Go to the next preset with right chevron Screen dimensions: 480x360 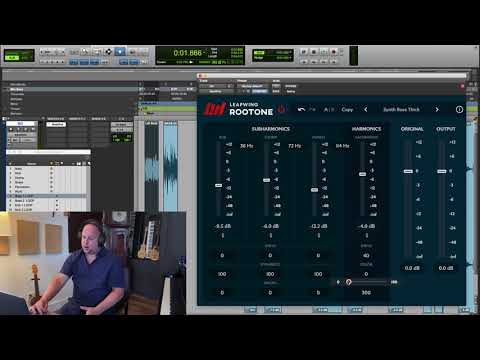tap(437, 109)
